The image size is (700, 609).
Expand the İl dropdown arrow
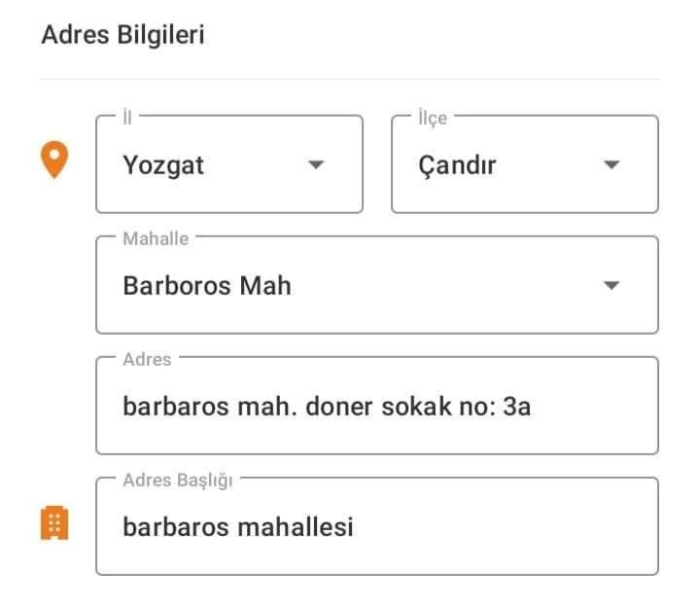coord(316,164)
